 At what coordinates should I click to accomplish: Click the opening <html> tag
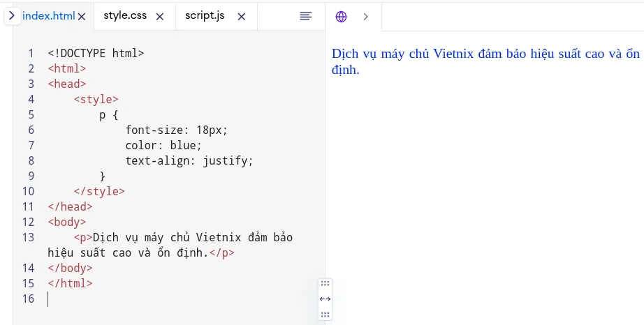[x=67, y=68]
